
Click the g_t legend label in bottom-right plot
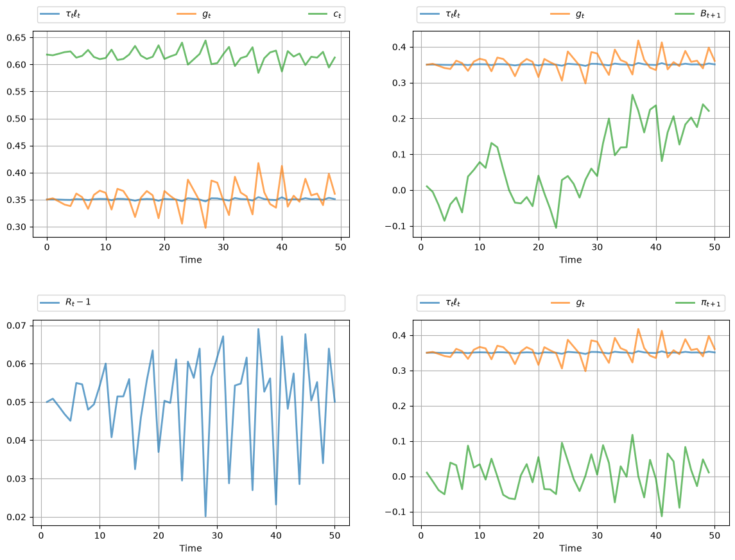[x=580, y=303]
